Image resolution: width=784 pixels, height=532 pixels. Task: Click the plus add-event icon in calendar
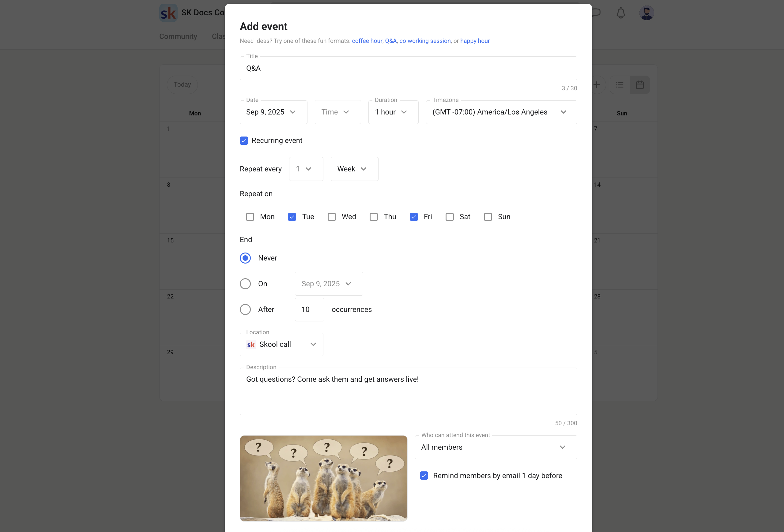coord(597,84)
